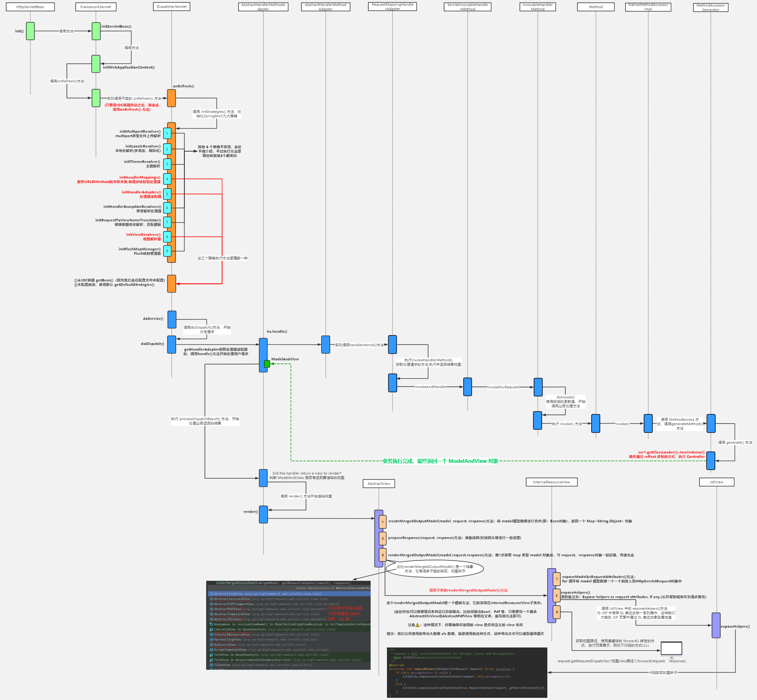Click the blue doService() activation box

pyautogui.click(x=172, y=319)
